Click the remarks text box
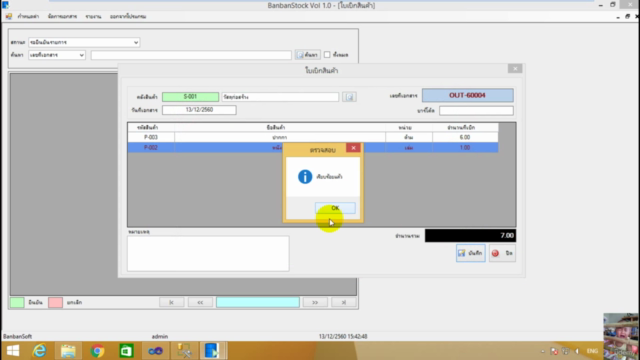 (208, 253)
